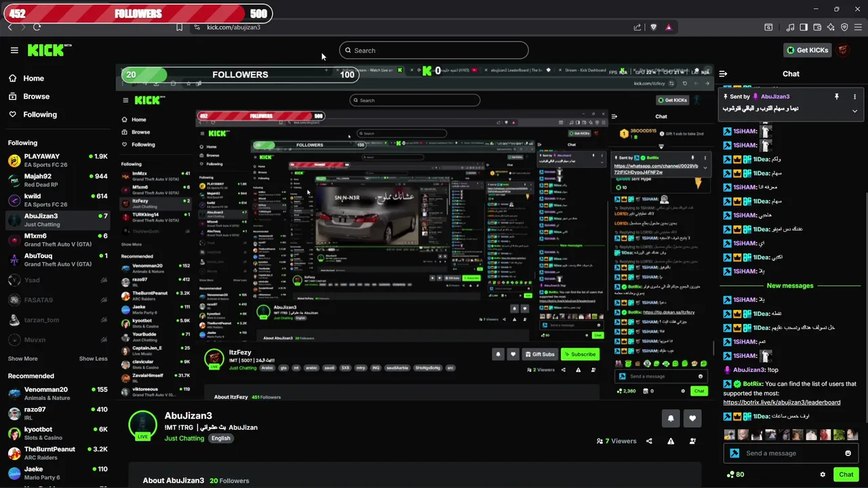Open the tab search icon in toolbar
The image size is (868, 488).
click(x=768, y=27)
